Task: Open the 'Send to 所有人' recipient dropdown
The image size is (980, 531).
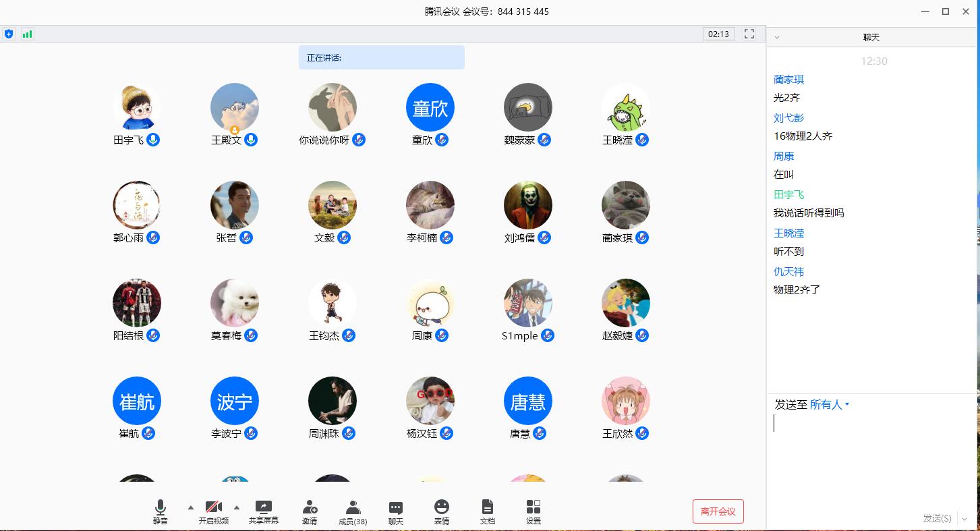Action: pos(830,405)
